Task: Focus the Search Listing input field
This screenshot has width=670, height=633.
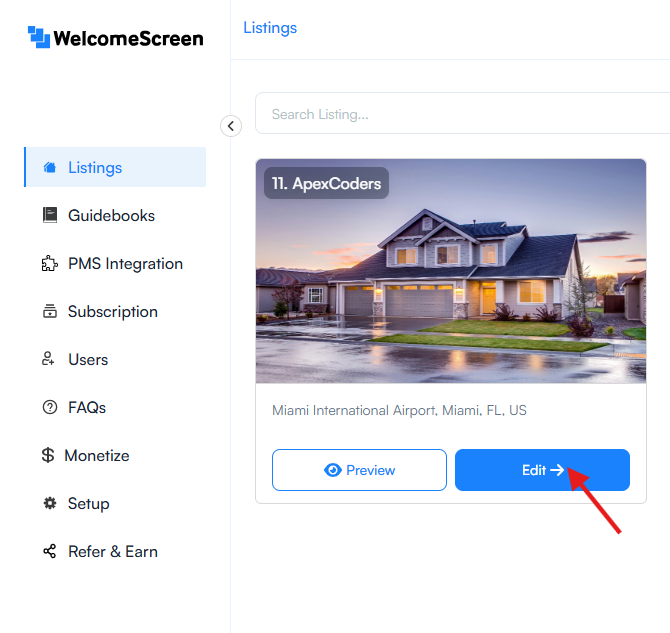Action: 463,113
